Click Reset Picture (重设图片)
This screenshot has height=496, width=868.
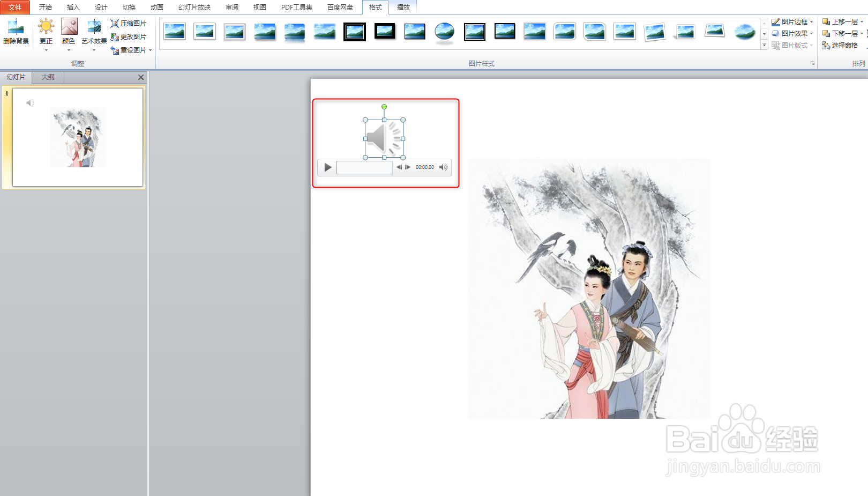(128, 50)
